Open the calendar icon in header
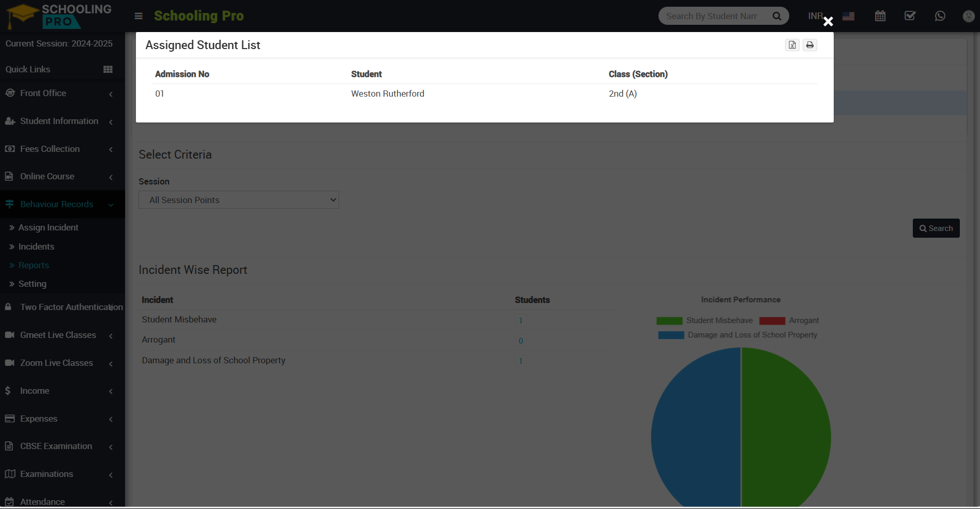This screenshot has width=980, height=509. 880,16
